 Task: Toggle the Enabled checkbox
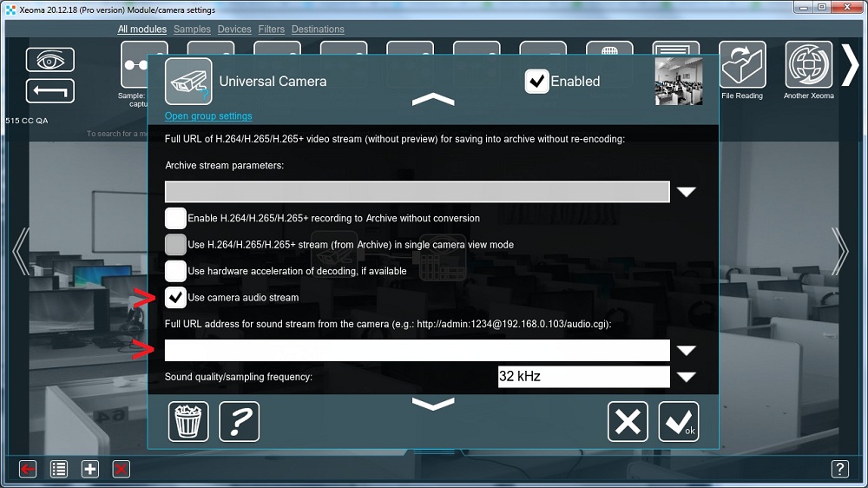pyautogui.click(x=536, y=82)
